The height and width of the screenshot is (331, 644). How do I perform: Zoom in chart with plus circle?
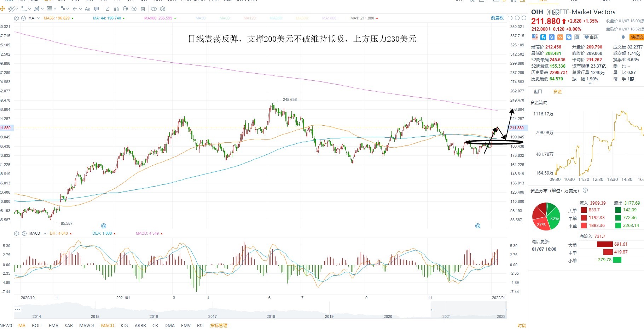click(523, 18)
